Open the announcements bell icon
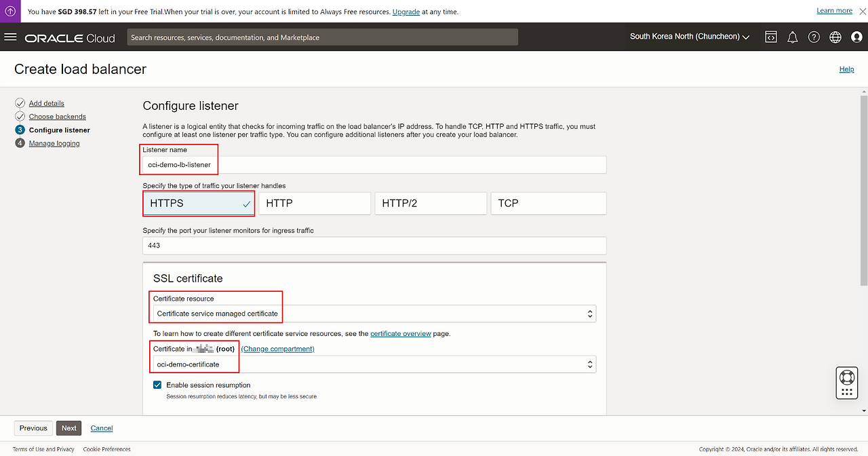Screen dimensions: 868x456 pos(792,37)
